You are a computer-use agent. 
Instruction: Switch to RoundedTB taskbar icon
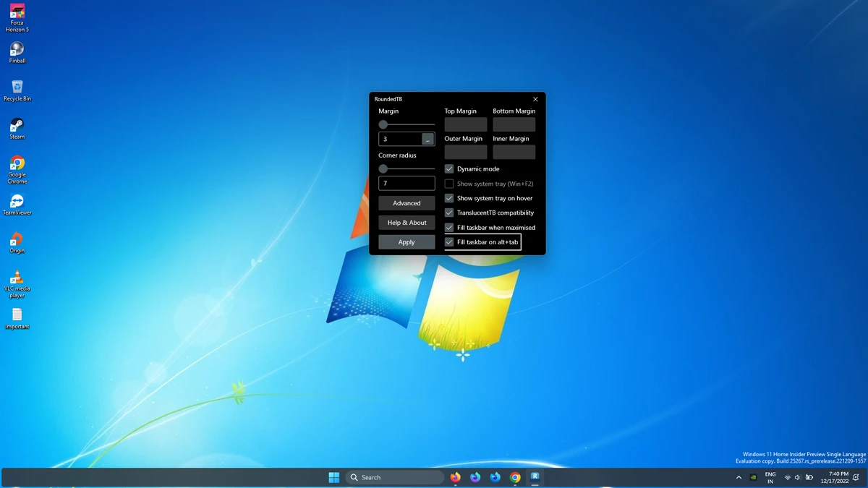(535, 477)
